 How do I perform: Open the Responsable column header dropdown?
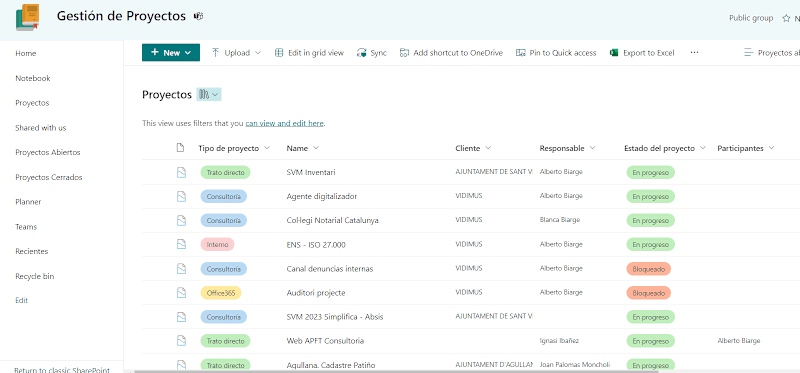tap(592, 148)
